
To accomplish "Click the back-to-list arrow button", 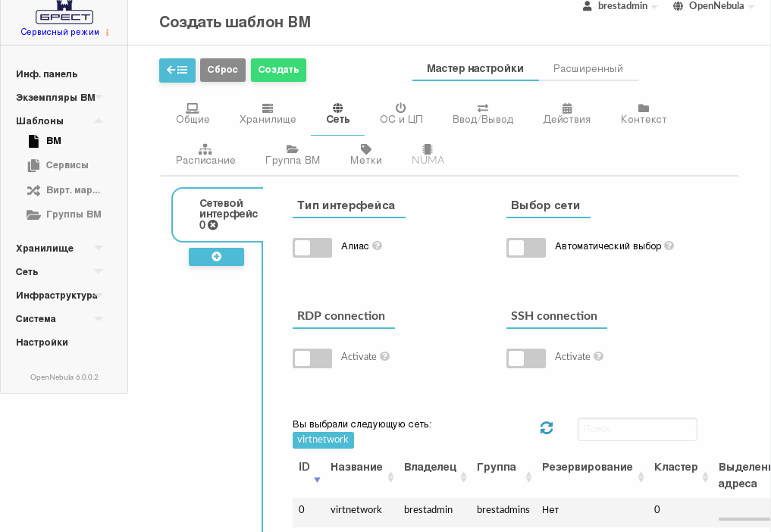I will pos(177,70).
